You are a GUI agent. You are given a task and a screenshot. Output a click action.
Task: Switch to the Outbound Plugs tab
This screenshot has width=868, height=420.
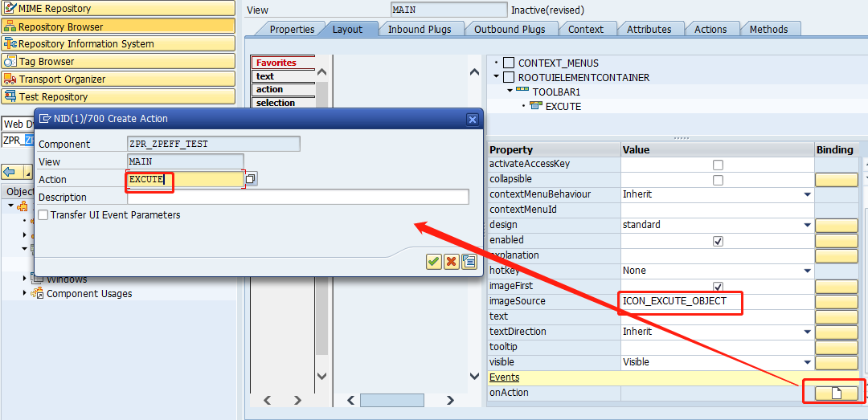pos(510,30)
